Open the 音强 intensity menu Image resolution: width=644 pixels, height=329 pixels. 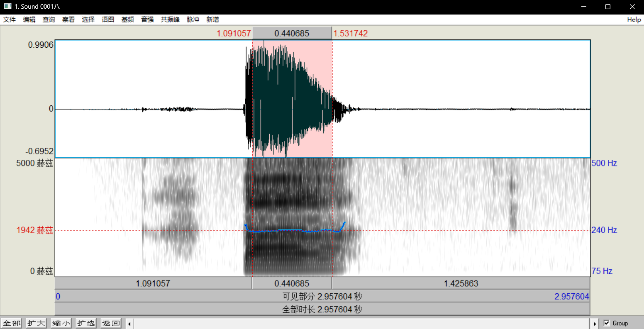point(147,19)
